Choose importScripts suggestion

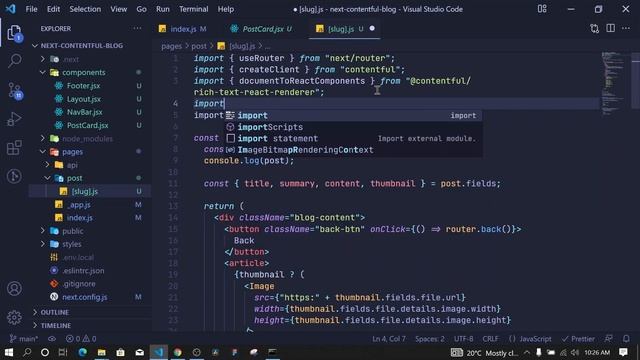pyautogui.click(x=353, y=127)
